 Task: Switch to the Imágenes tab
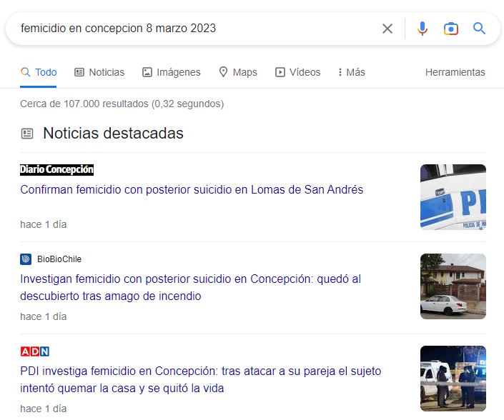point(172,72)
